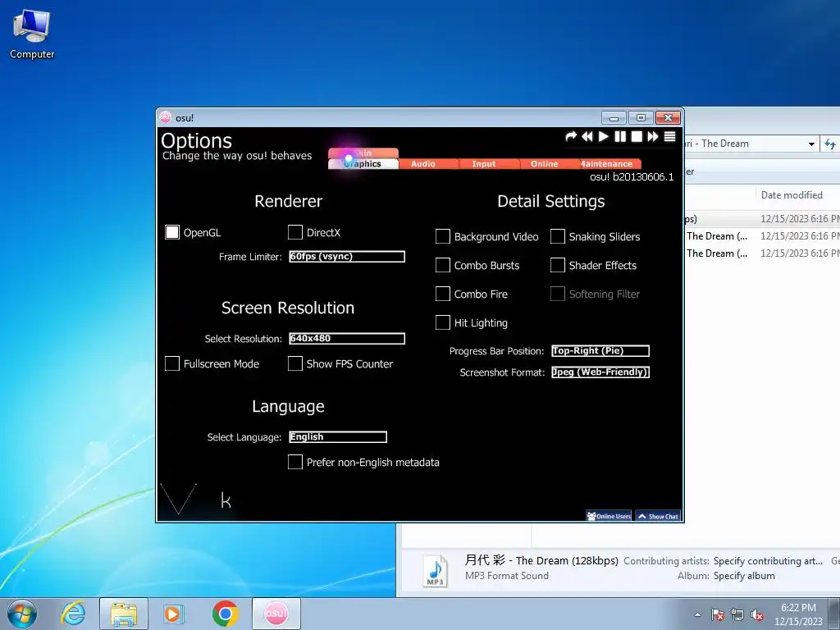Enable Combo Fire
Image resolution: width=840 pixels, height=630 pixels.
(x=442, y=294)
